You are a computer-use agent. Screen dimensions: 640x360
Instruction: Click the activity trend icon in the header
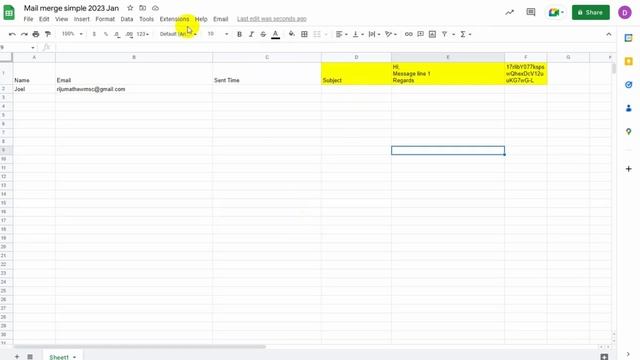(509, 13)
